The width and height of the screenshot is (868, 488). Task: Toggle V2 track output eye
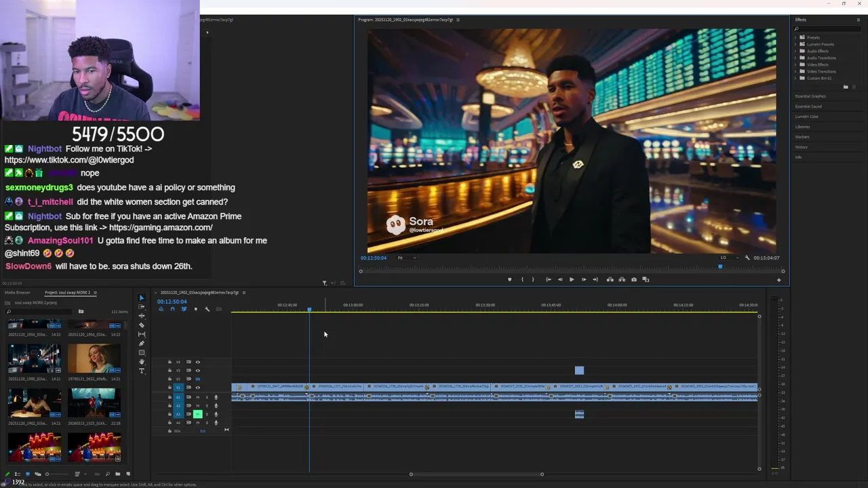pyautogui.click(x=198, y=379)
